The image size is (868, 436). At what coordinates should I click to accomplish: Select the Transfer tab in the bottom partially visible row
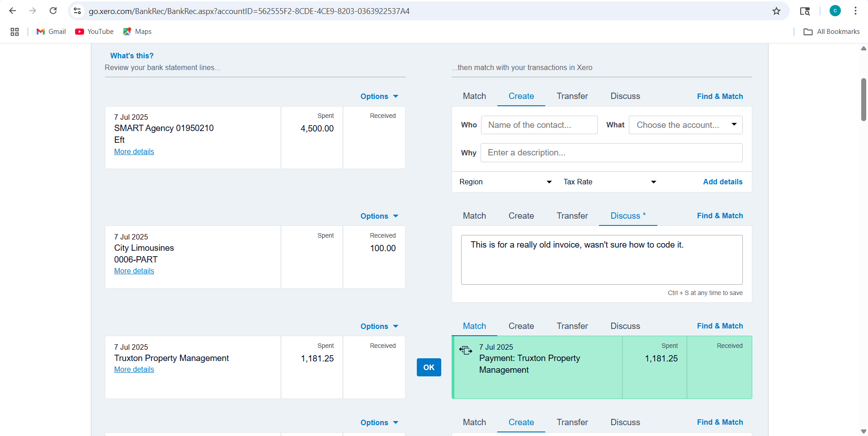(x=572, y=422)
